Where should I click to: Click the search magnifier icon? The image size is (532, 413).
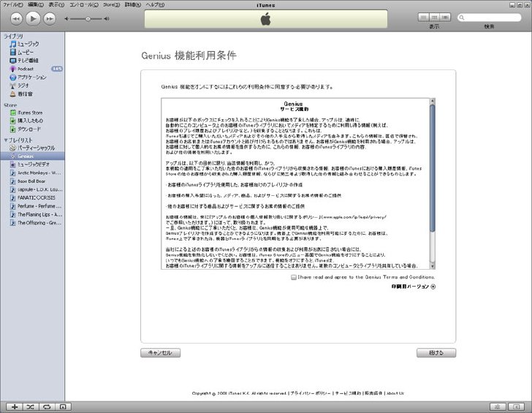coord(461,18)
